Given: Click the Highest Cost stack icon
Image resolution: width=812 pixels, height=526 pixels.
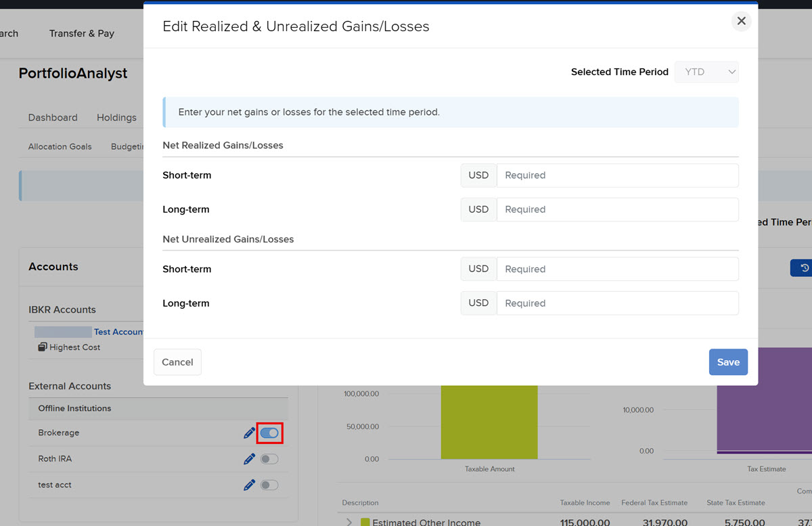Looking at the screenshot, I should click(43, 347).
